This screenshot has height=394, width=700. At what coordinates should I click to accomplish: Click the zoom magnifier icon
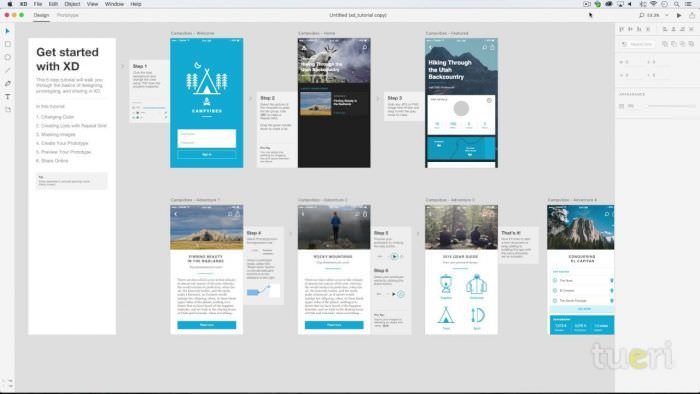pos(642,15)
